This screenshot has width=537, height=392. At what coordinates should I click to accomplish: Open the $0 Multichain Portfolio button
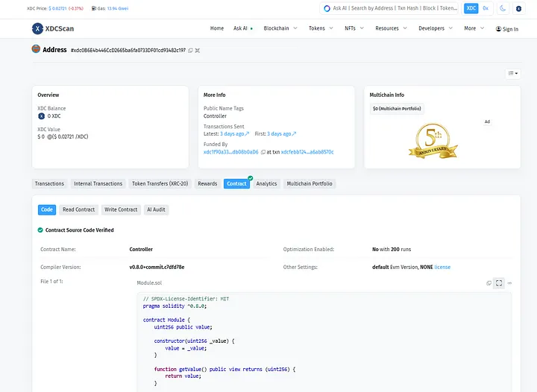(397, 109)
